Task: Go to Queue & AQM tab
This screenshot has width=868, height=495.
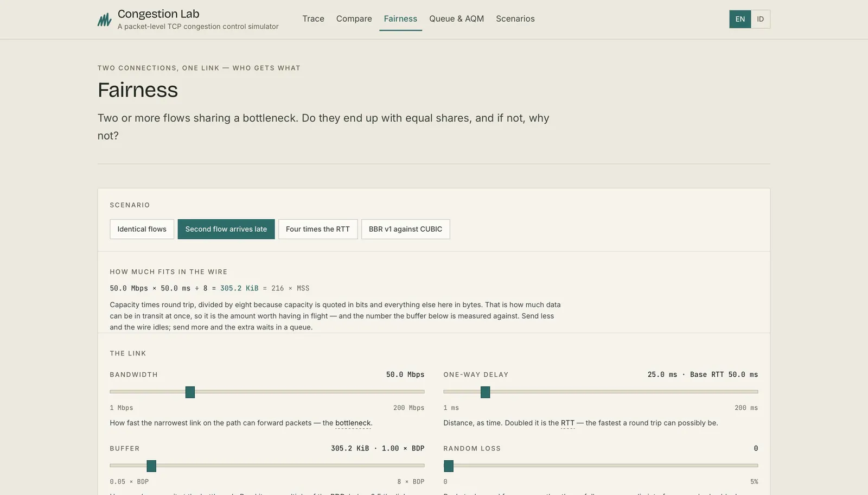Action: 456,19
